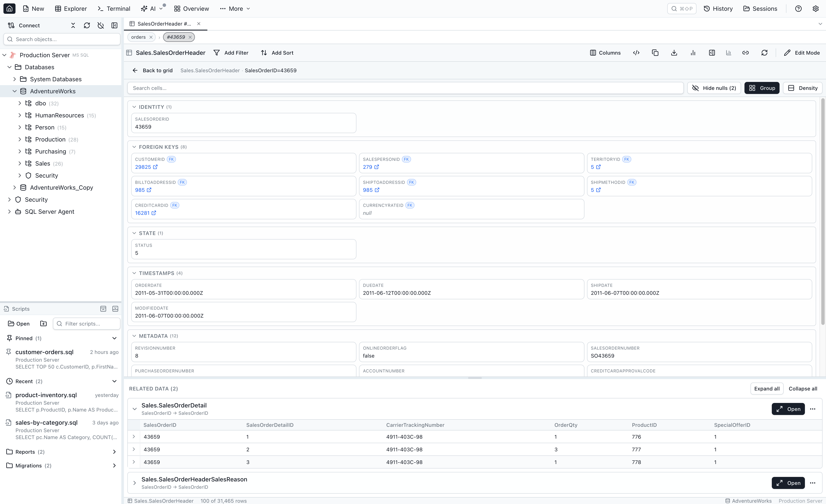Collapse the TIMESTAMPS group
This screenshot has height=504, width=826.
(x=134, y=273)
